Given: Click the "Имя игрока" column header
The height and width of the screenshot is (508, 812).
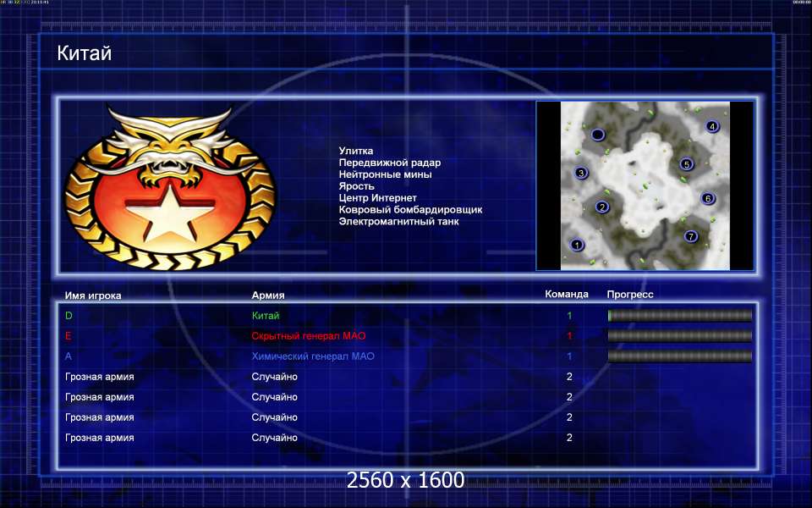Looking at the screenshot, I should [93, 295].
